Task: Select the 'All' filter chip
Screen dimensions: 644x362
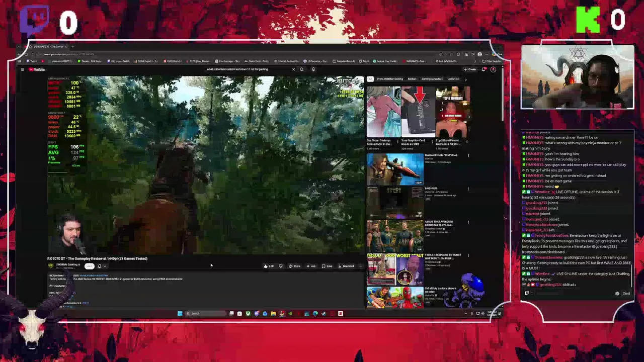Action: pyautogui.click(x=370, y=79)
